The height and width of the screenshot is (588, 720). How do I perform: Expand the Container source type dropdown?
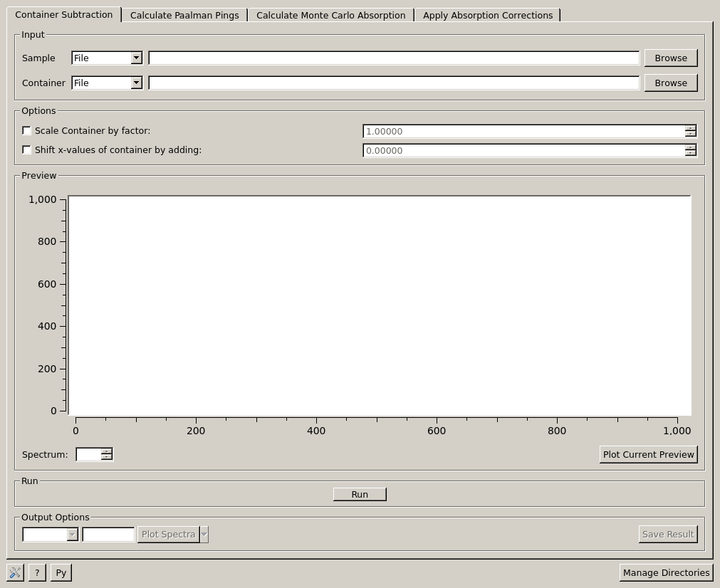(x=107, y=83)
